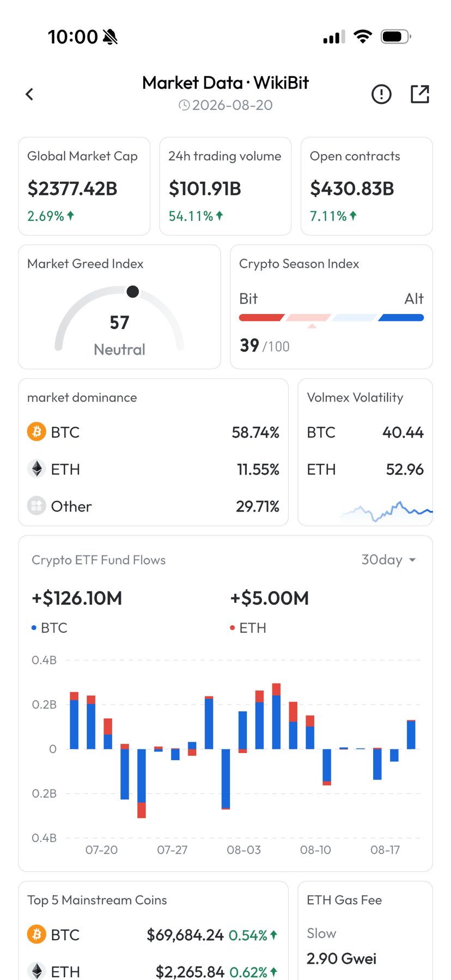Tap the Market Greed Index gauge knob
Viewport: 451px width, 980px height.
click(x=132, y=292)
